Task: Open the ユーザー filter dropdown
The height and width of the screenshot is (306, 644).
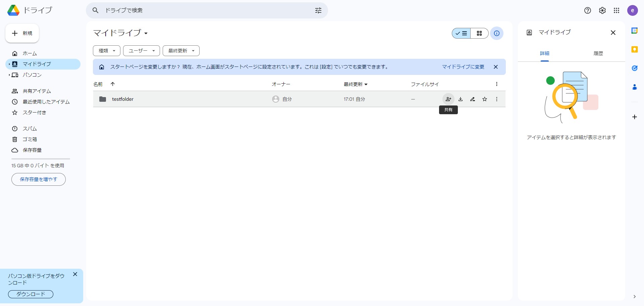Action: coord(142,51)
